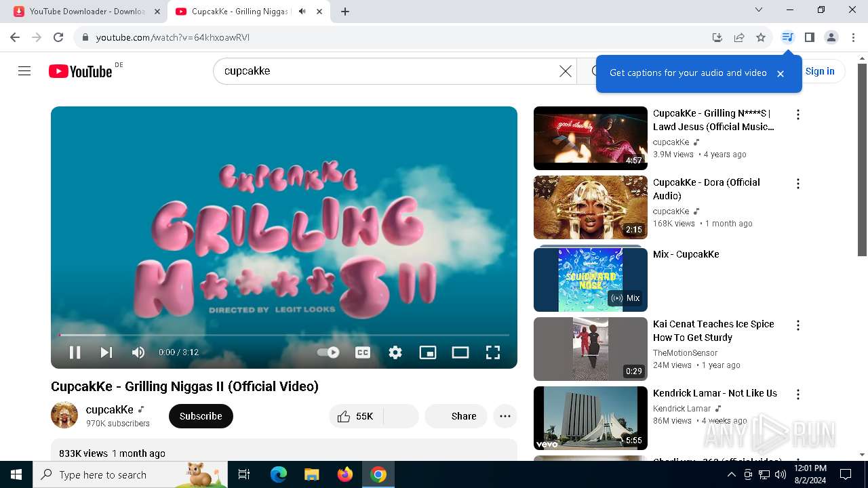Open cupcakKe channel avatar
The width and height of the screenshot is (868, 488).
pyautogui.click(x=64, y=415)
